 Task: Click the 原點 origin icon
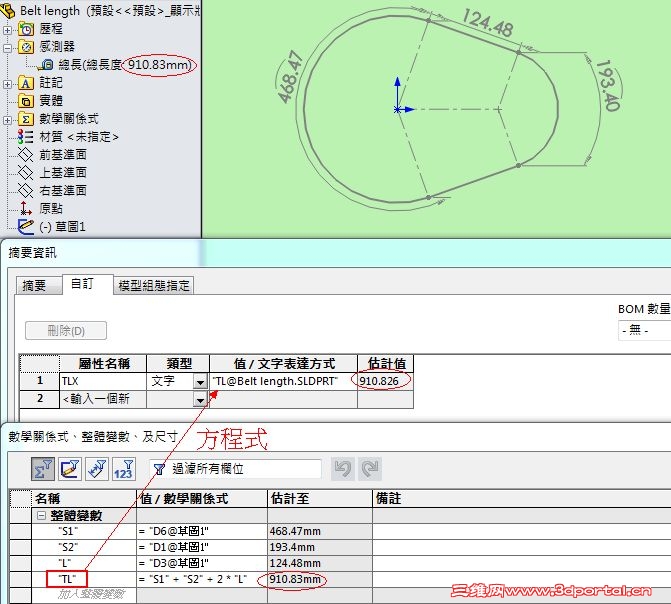click(x=26, y=208)
